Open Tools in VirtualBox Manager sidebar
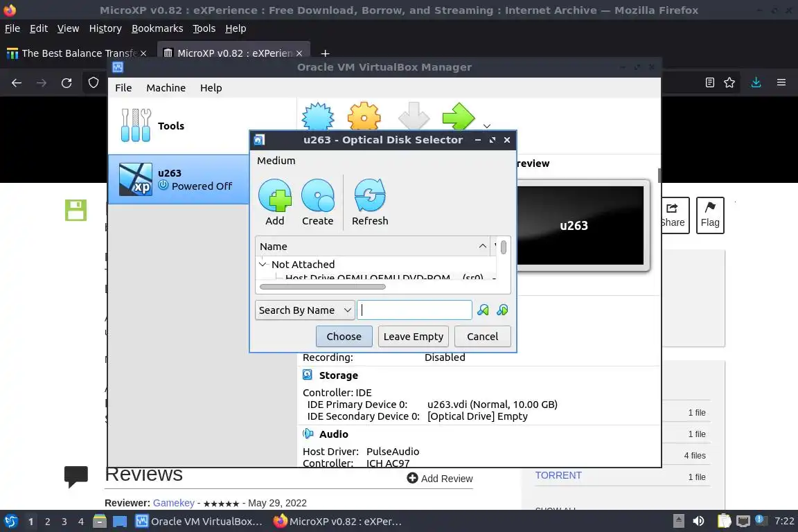Image resolution: width=798 pixels, height=532 pixels. click(202, 126)
